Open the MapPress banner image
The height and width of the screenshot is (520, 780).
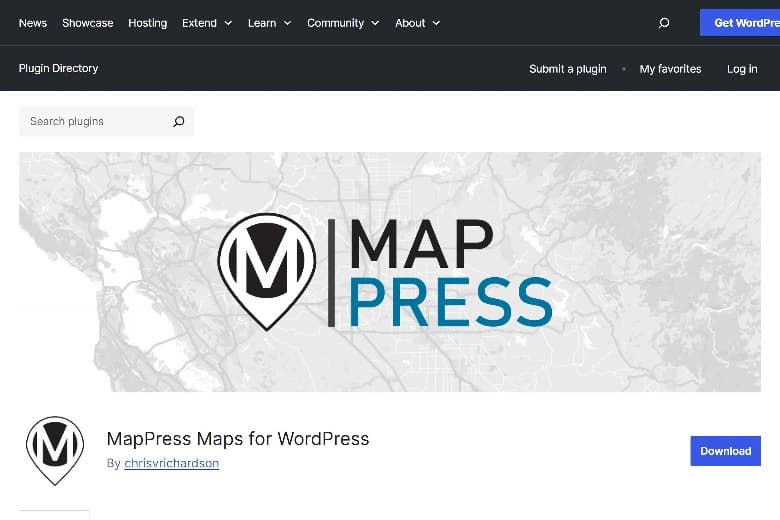(x=390, y=272)
